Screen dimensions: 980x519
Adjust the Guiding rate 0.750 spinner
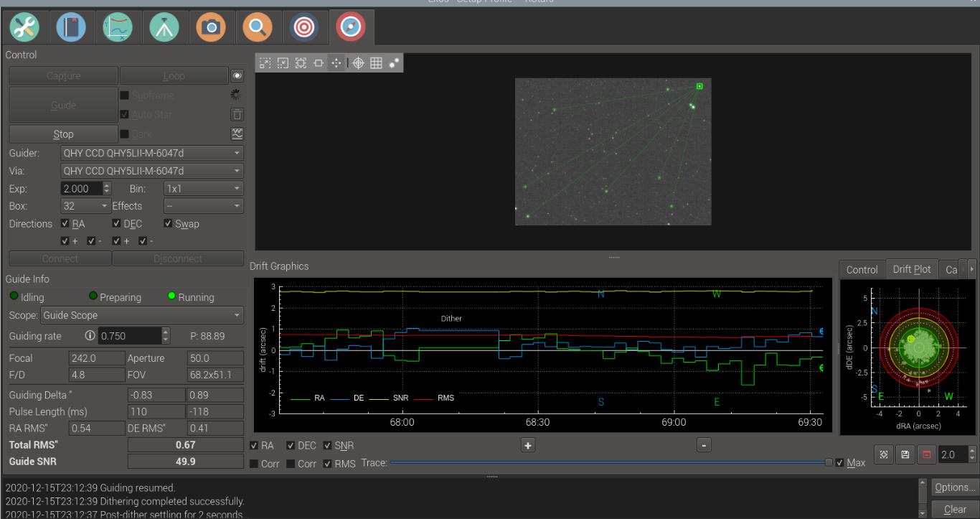pyautogui.click(x=166, y=335)
